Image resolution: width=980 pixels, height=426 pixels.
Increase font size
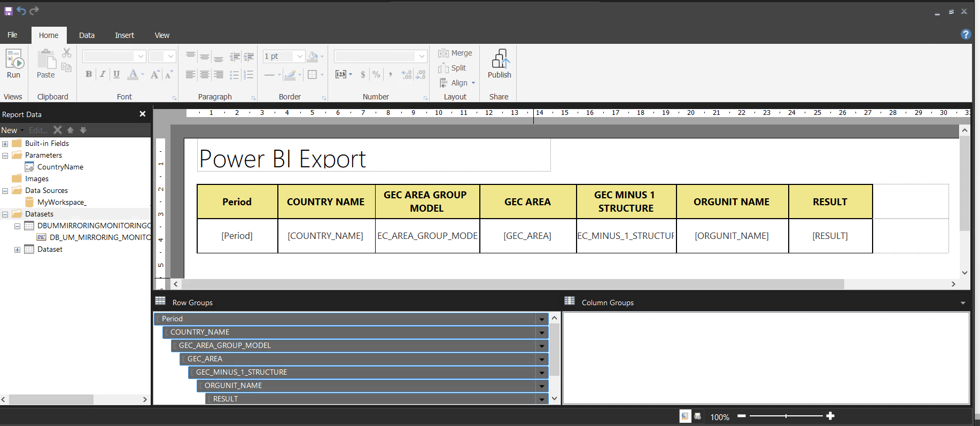(x=155, y=74)
